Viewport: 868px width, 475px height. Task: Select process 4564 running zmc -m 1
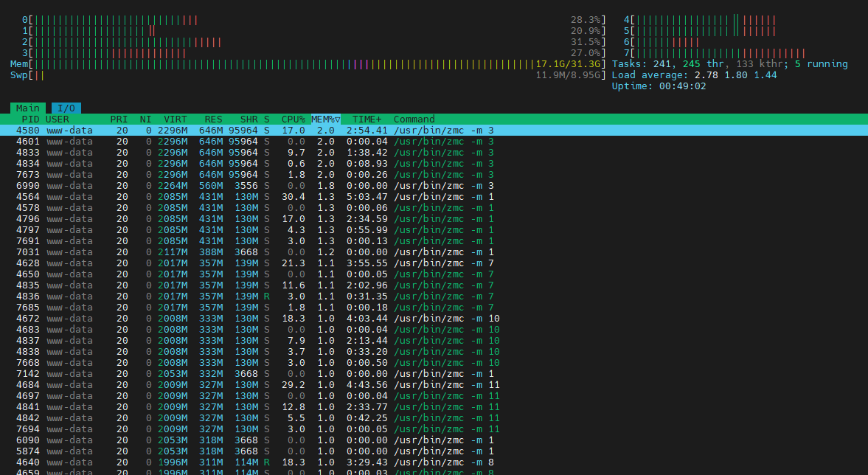pyautogui.click(x=434, y=196)
